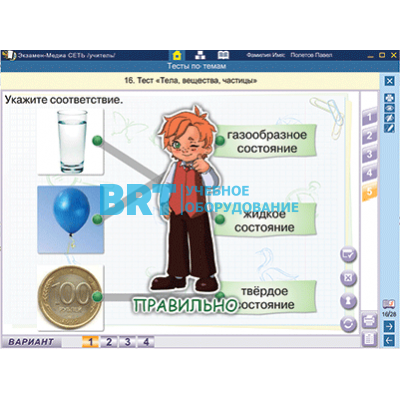Click the test title '16. Тест «Тела, вещества, частицы»'
This screenshot has width=400, height=400.
coord(191,81)
